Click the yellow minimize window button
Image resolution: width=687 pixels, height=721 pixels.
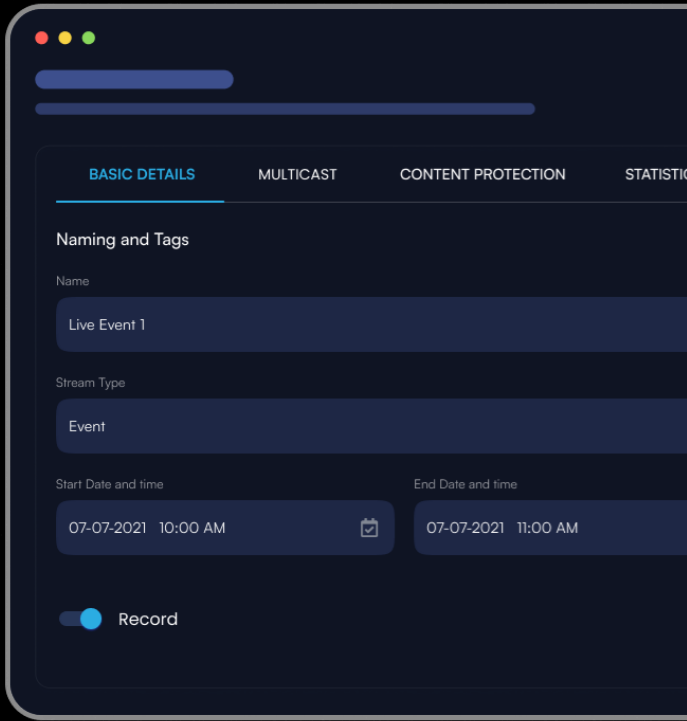65,38
